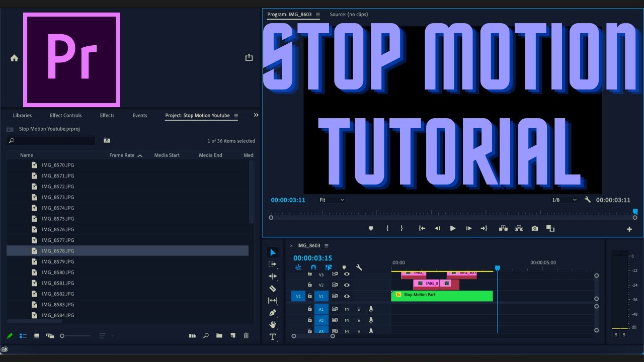Select the Razor tool
The image size is (644, 362).
[x=273, y=289]
